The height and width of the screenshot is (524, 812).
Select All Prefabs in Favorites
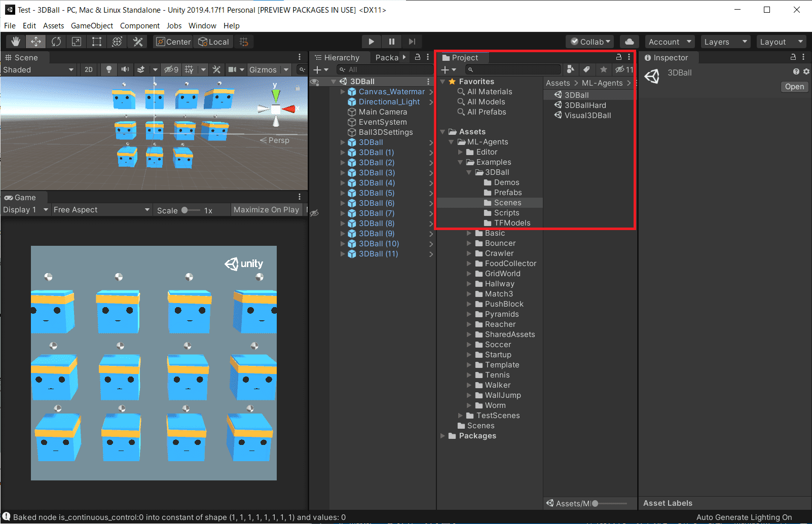point(487,112)
